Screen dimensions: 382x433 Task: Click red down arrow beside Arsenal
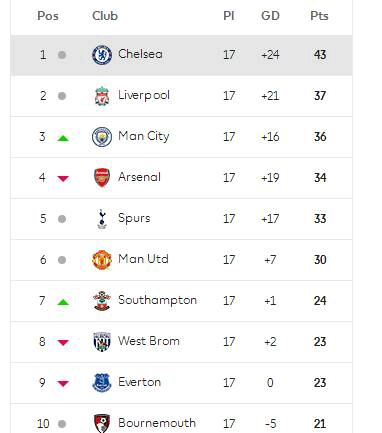(x=63, y=179)
